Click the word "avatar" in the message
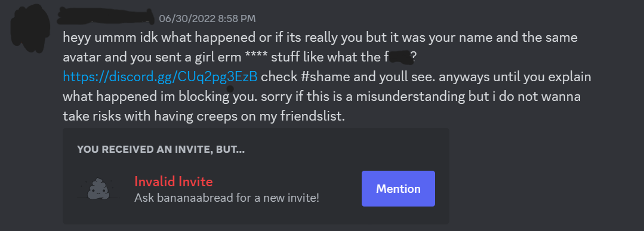 click(81, 57)
